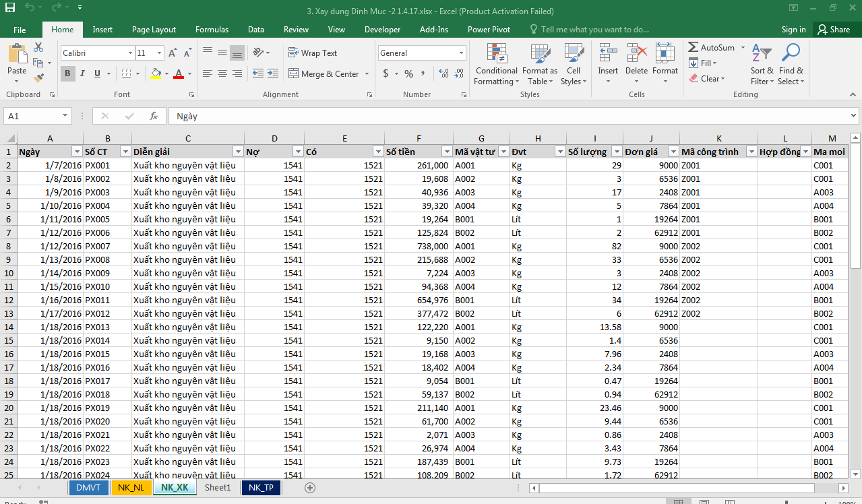This screenshot has width=862, height=504.
Task: Click the Insert cells icon
Action: click(x=608, y=54)
